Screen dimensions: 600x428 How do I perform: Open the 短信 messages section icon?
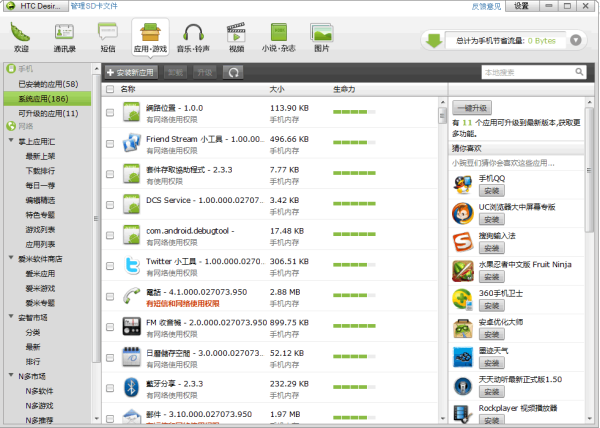[107, 36]
